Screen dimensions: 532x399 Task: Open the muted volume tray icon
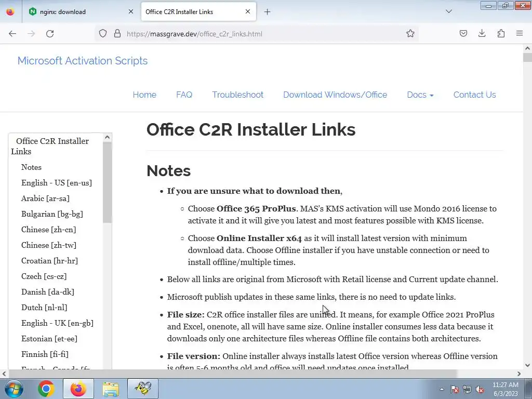point(480,389)
